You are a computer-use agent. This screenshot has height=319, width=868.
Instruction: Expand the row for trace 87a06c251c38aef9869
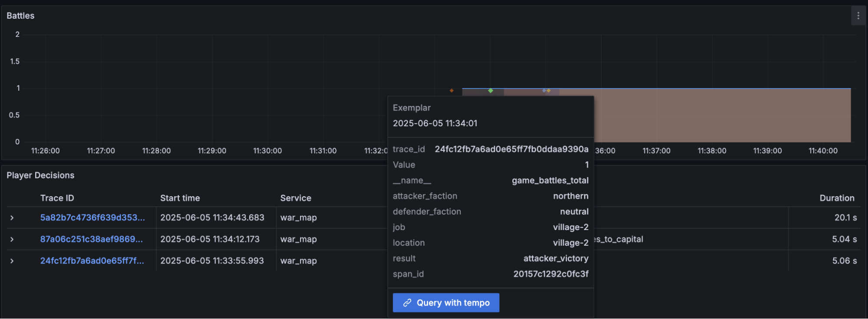coord(12,239)
